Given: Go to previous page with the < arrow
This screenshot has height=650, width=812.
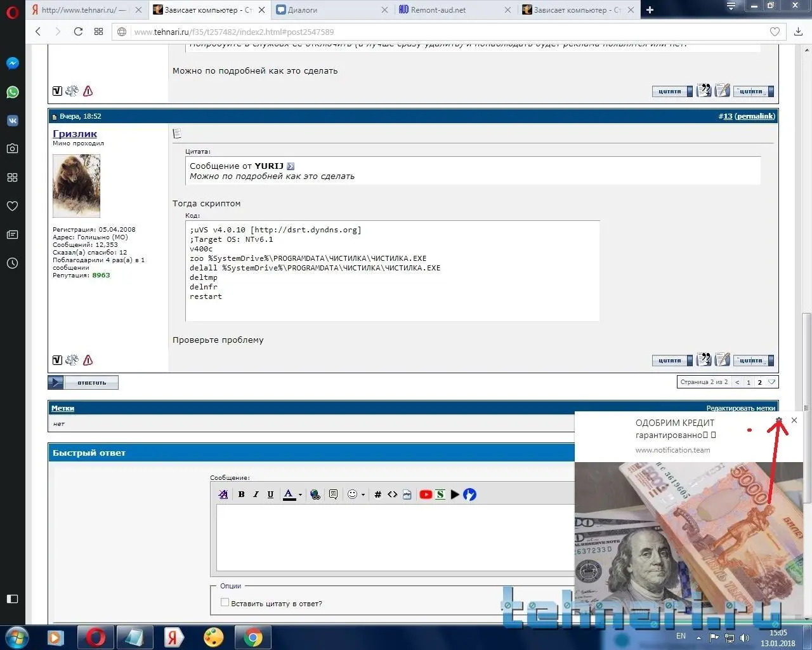Looking at the screenshot, I should pos(737,382).
